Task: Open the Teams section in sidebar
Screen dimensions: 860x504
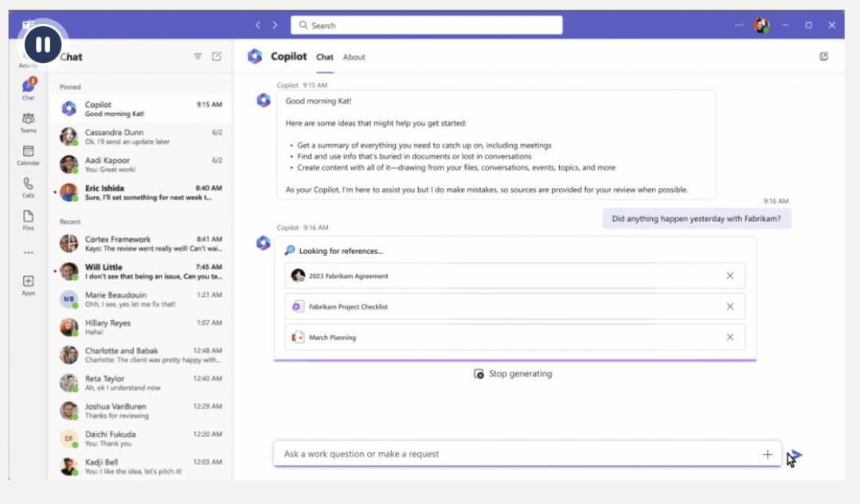Action: [29, 122]
